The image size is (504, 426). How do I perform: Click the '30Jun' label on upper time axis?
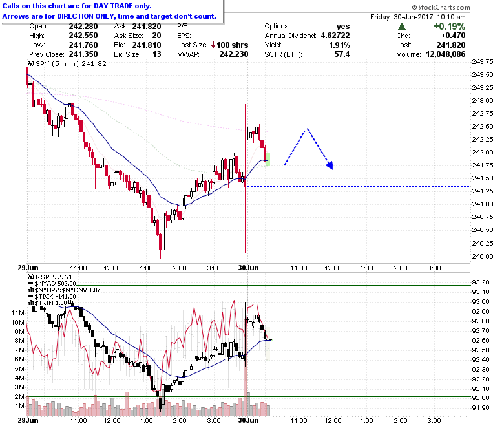248,268
